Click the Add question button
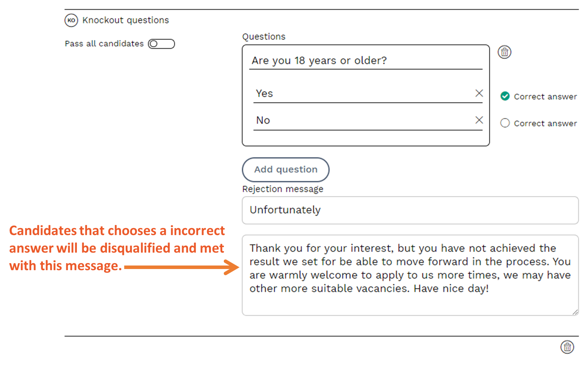This screenshot has width=588, height=370. [286, 170]
